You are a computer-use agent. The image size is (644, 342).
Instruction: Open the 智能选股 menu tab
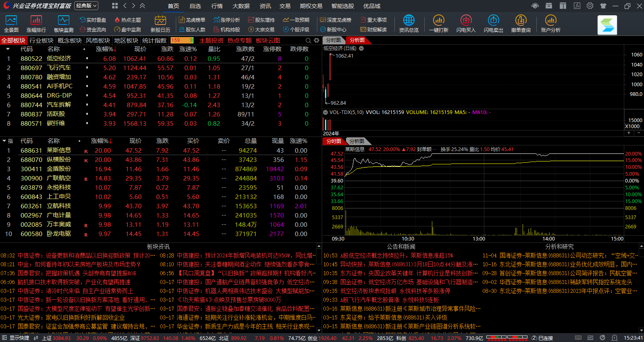343,6
